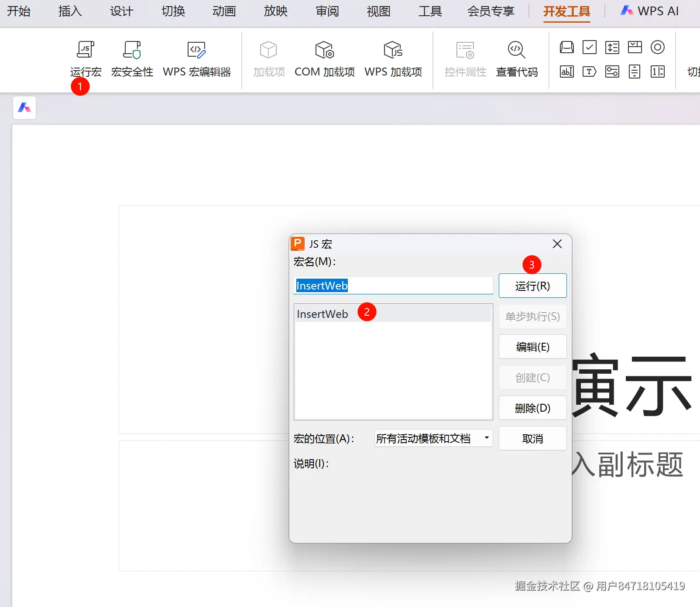
Task: Click the floating WPS AI icon above the slide
Action: coord(24,107)
